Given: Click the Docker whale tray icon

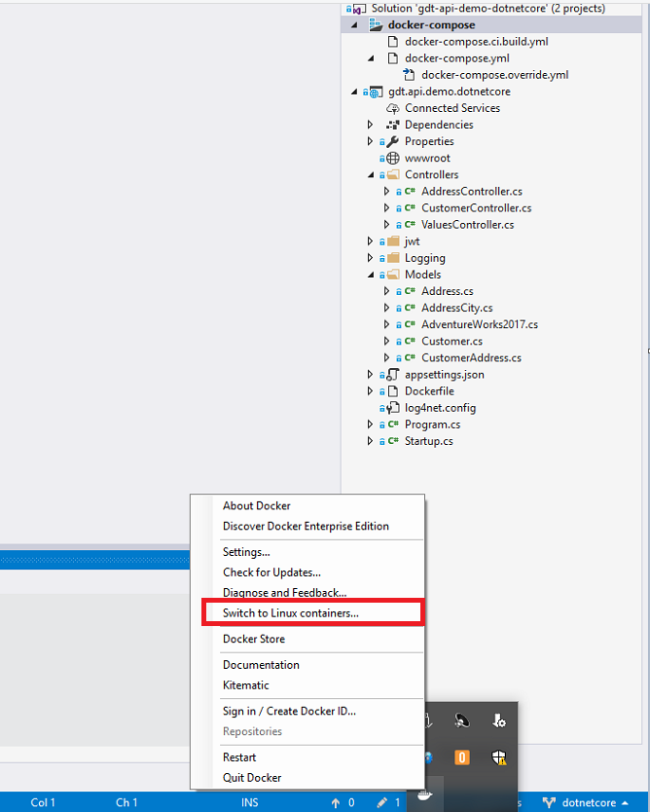Looking at the screenshot, I should (424, 794).
